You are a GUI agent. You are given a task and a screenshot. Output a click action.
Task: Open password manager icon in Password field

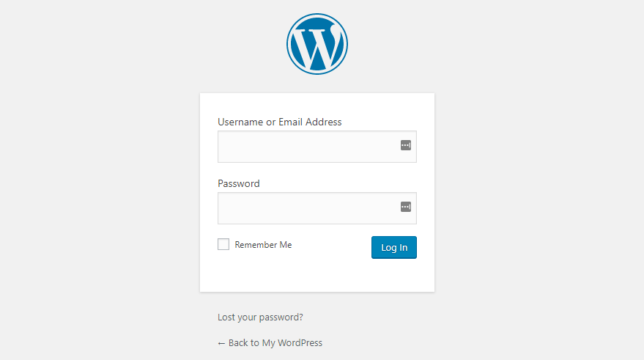pyautogui.click(x=406, y=207)
